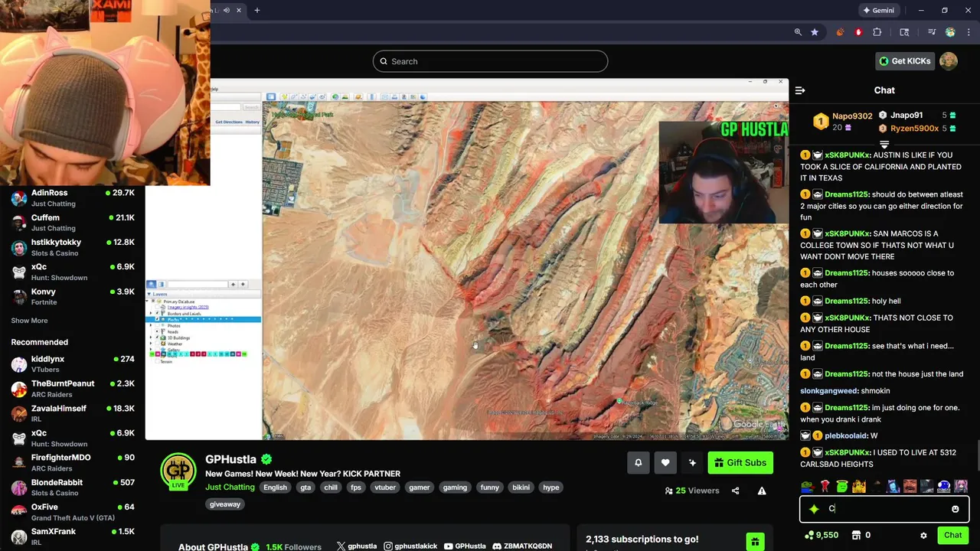Toggle the Weather layer checkbox
The image size is (980, 551).
pyautogui.click(x=157, y=344)
